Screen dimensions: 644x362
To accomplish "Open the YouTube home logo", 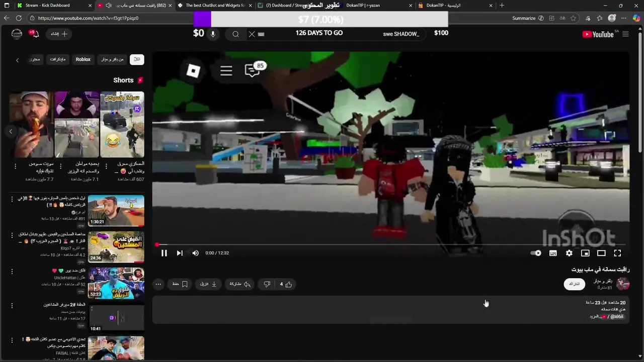I will 598,34.
